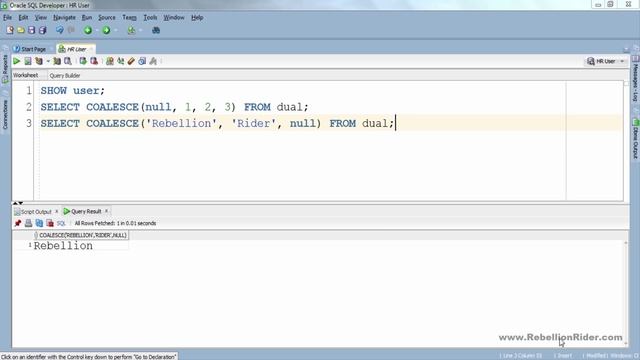This screenshot has width=640, height=360.
Task: Click the Explain Plan icon
Action: pyautogui.click(x=39, y=61)
